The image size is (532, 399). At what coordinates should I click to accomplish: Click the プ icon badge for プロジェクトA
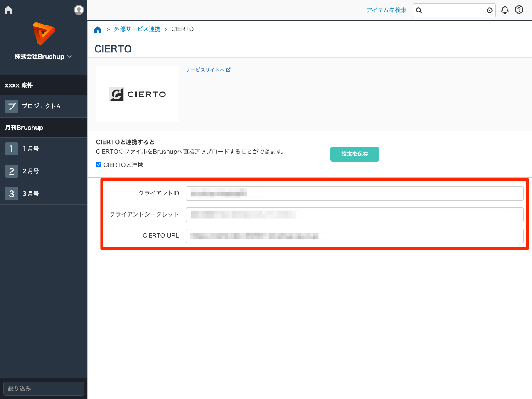(x=12, y=106)
